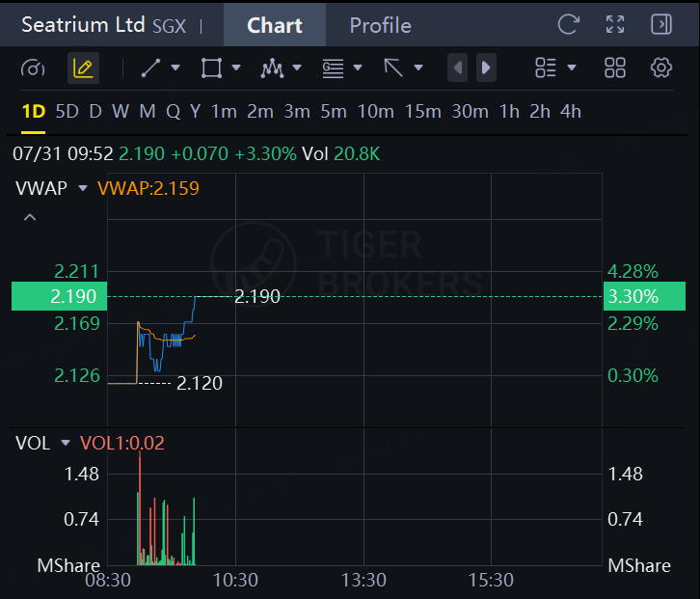Viewport: 700px width, 599px height.
Task: Select the Q quarterly timeframe
Action: click(173, 112)
